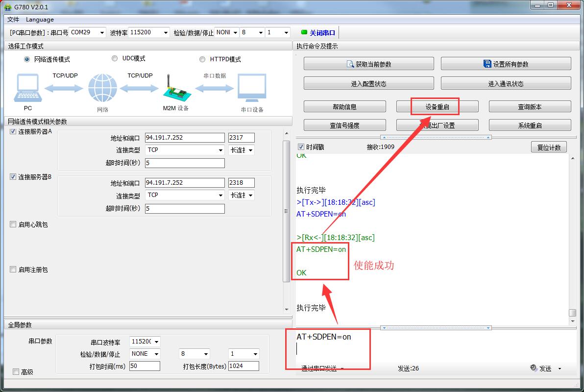
Task: Select the HTTPD模式 radio button
Action: click(202, 59)
